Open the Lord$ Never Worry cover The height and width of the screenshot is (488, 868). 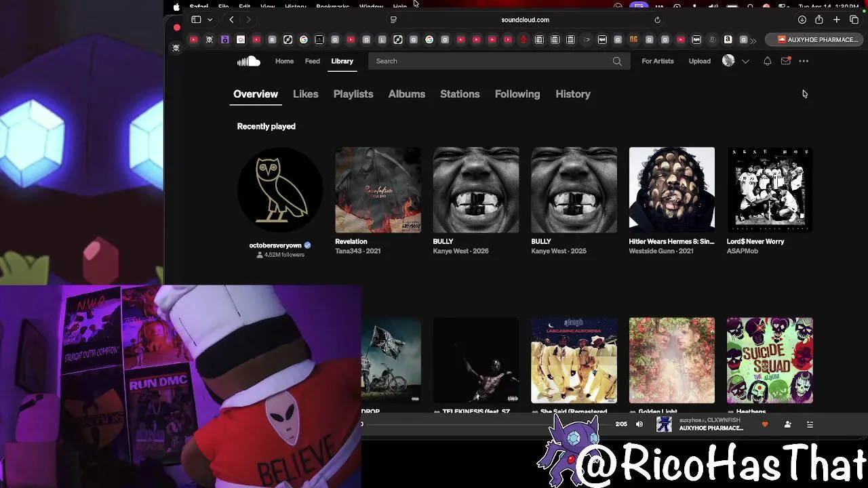[x=770, y=190]
